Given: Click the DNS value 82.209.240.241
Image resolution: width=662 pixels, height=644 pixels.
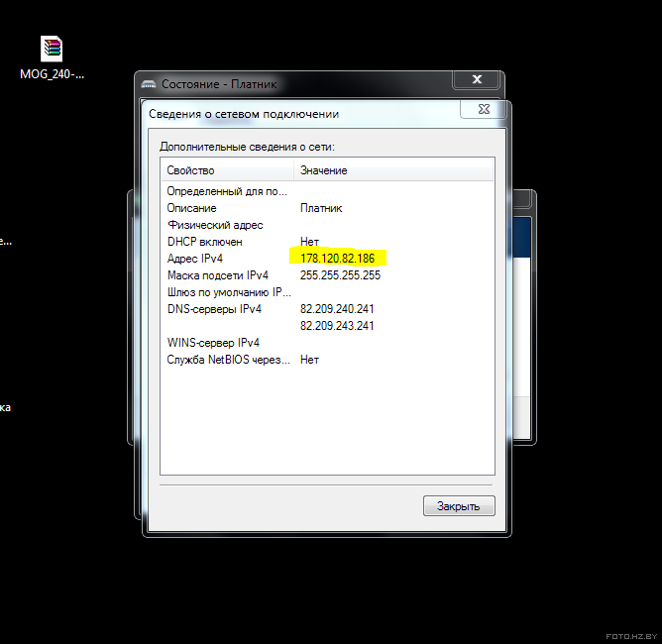Looking at the screenshot, I should tap(337, 309).
